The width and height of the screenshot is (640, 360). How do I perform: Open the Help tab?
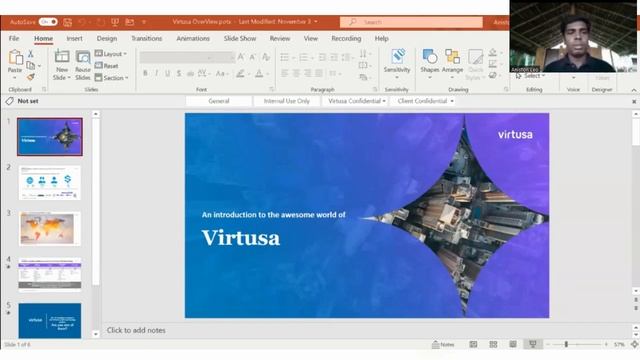[382, 38]
